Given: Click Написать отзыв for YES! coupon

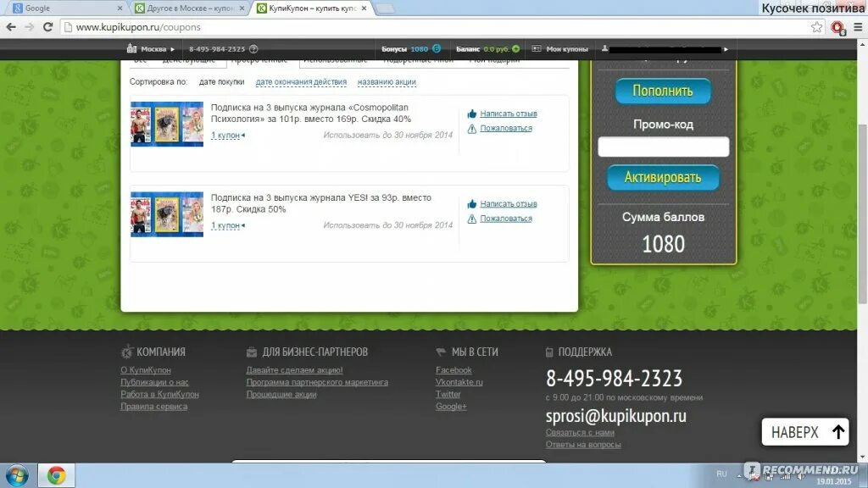Looking at the screenshot, I should pyautogui.click(x=509, y=203).
